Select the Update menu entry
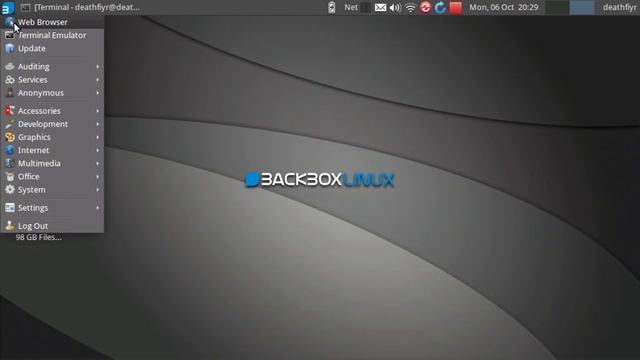 coord(52,48)
